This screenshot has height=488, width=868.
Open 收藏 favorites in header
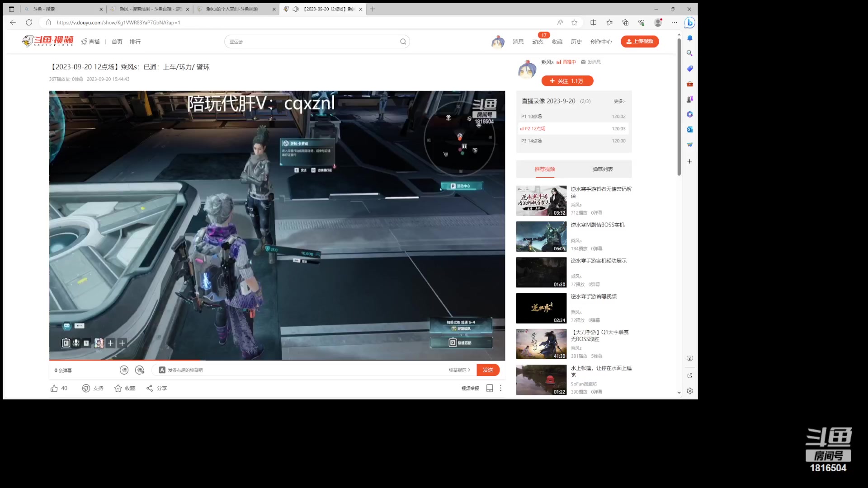point(557,42)
